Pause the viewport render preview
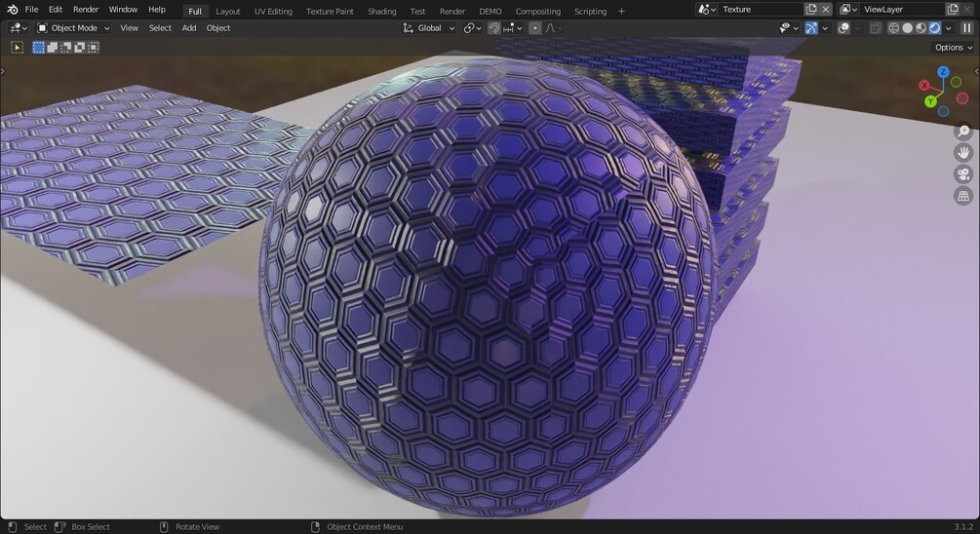The image size is (980, 534). click(x=967, y=28)
